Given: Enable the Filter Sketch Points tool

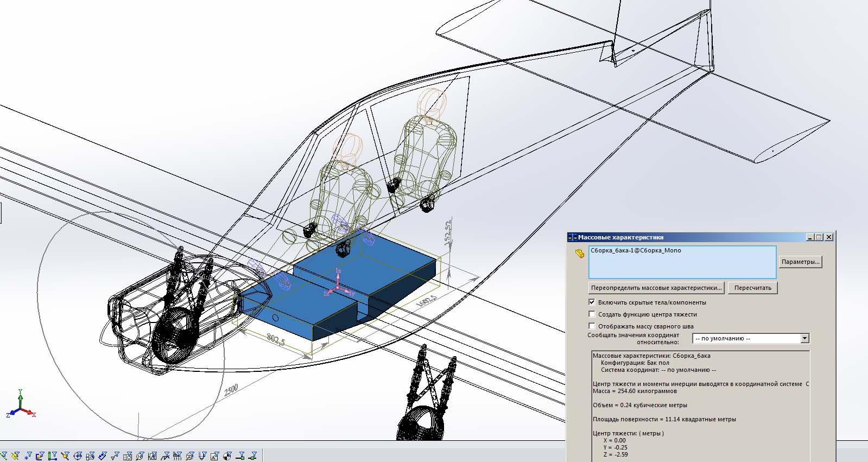Looking at the screenshot, I should 27,455.
